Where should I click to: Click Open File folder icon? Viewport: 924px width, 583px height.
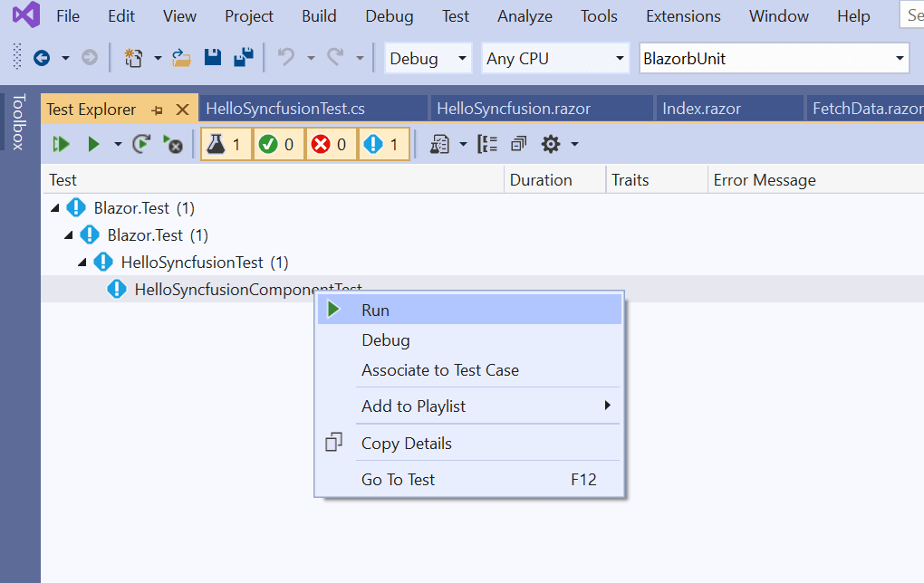click(181, 58)
